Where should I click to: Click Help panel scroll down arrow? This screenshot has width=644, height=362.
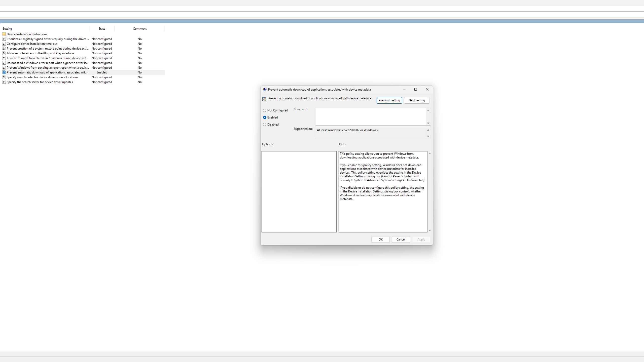(430, 230)
